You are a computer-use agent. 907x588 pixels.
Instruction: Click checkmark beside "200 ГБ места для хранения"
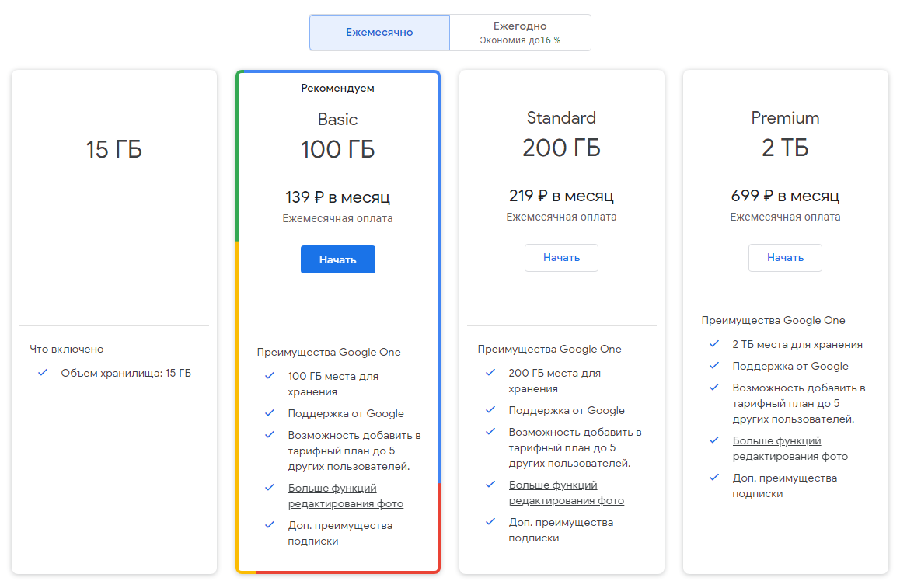[x=490, y=373]
